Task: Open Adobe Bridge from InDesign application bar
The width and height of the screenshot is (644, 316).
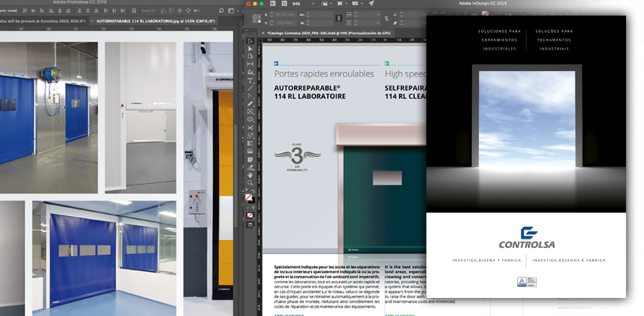Action: coord(273,4)
